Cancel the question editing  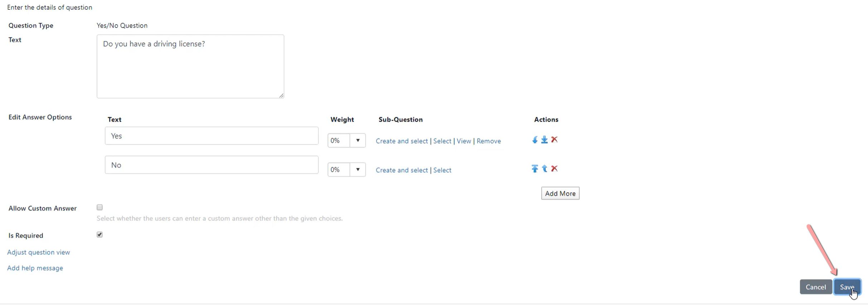coord(815,287)
